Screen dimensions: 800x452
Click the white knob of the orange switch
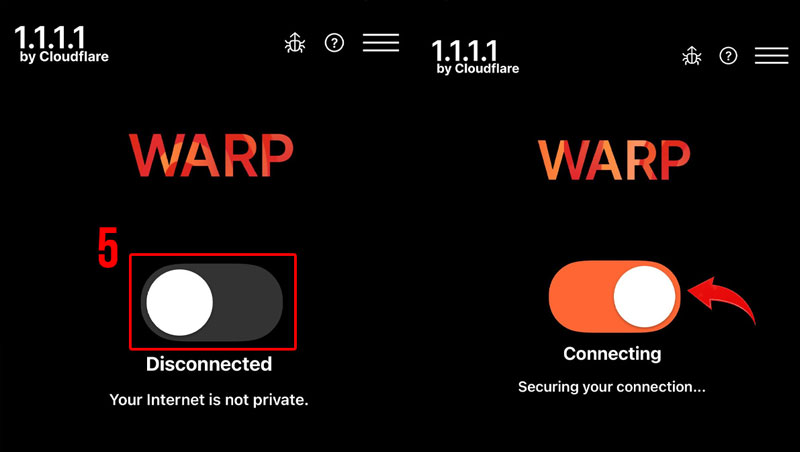(x=644, y=296)
